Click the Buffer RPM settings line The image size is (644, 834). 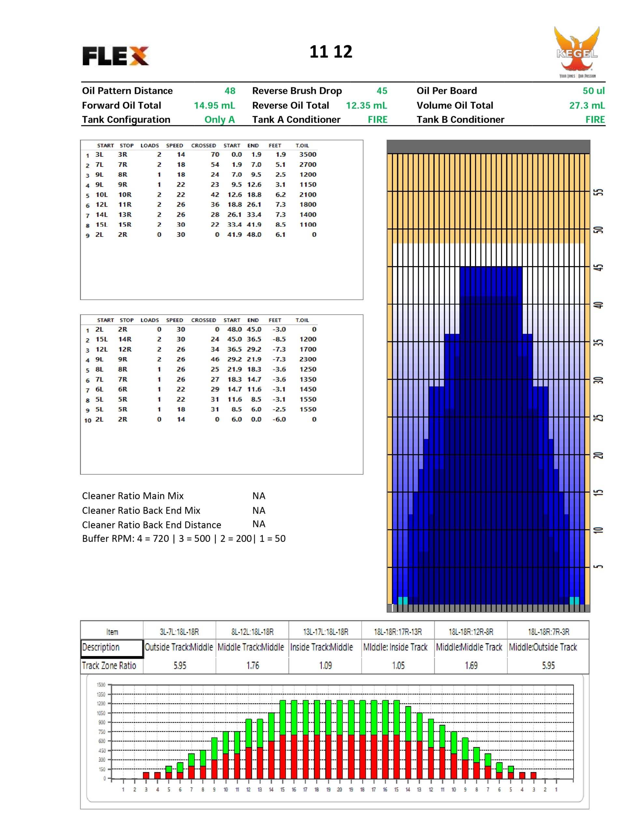point(184,539)
